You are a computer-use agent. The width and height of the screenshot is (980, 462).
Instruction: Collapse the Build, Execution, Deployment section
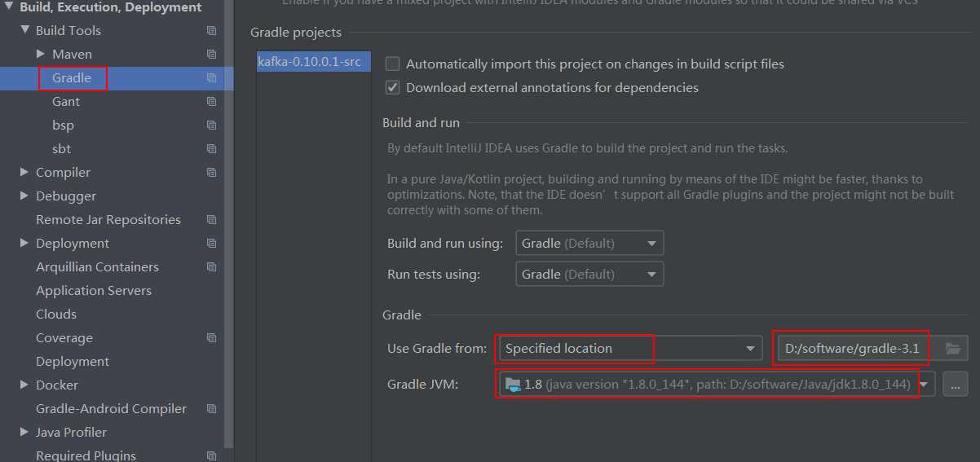pyautogui.click(x=8, y=7)
